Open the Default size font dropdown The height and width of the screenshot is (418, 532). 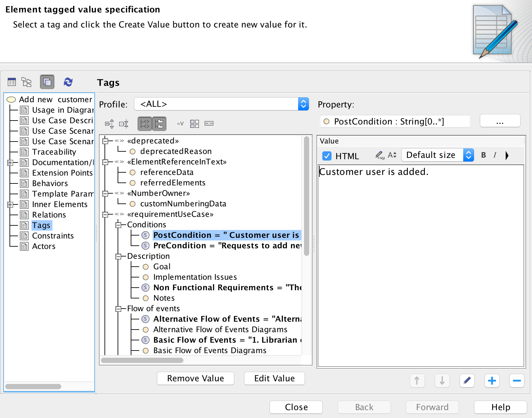pos(437,155)
